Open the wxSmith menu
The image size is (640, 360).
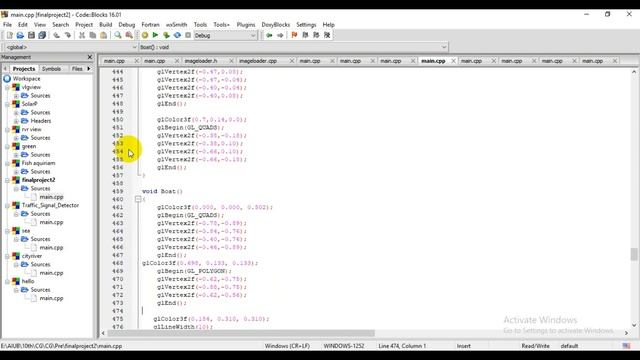click(x=176, y=24)
